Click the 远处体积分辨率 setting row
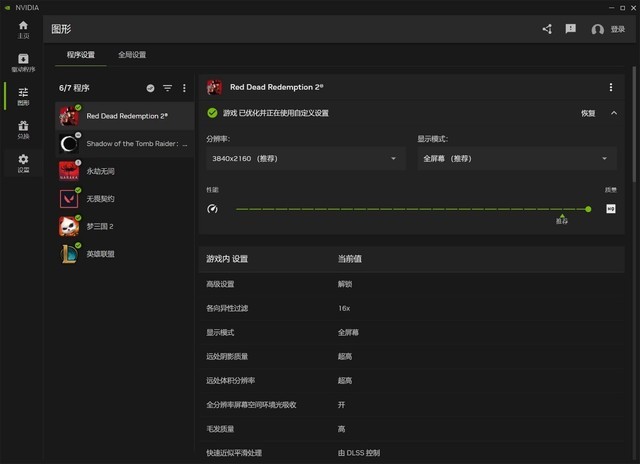 411,380
